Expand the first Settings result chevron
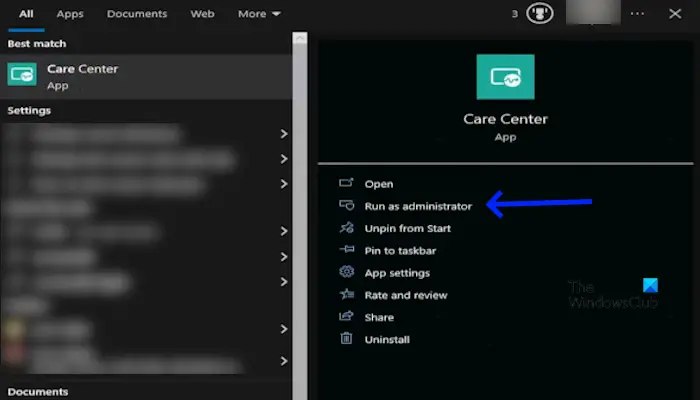The image size is (700, 400). pyautogui.click(x=284, y=134)
